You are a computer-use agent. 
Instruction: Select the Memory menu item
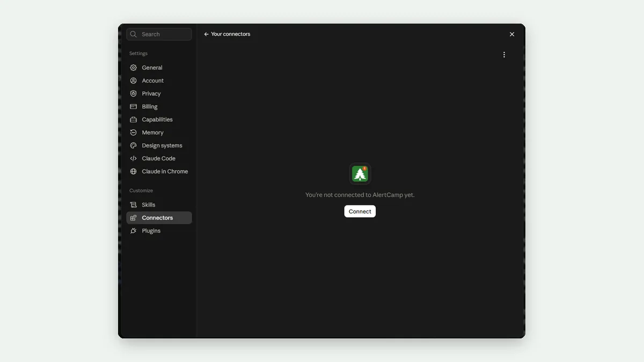[159, 132]
